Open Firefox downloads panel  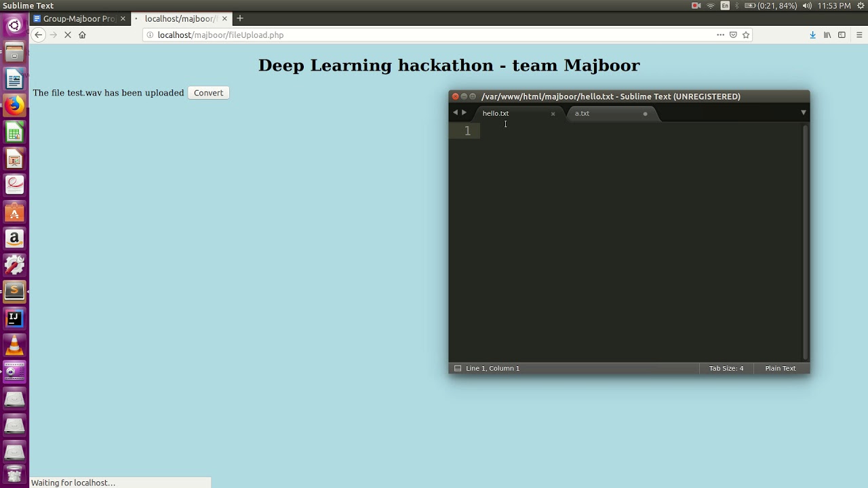812,35
